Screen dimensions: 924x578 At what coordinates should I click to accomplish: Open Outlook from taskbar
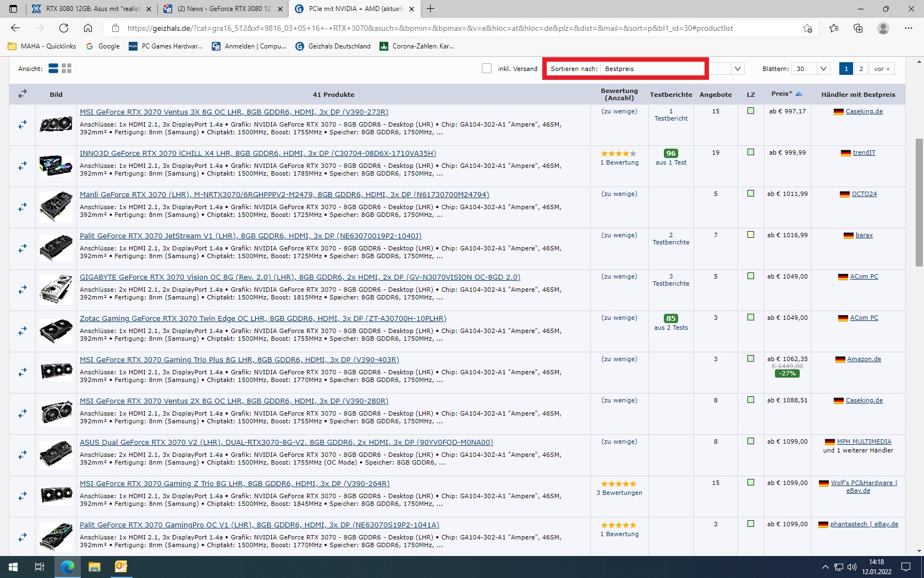coord(121,567)
